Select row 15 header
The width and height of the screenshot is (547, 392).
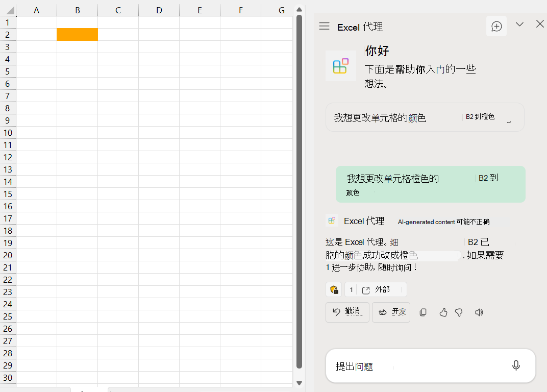tap(8, 194)
